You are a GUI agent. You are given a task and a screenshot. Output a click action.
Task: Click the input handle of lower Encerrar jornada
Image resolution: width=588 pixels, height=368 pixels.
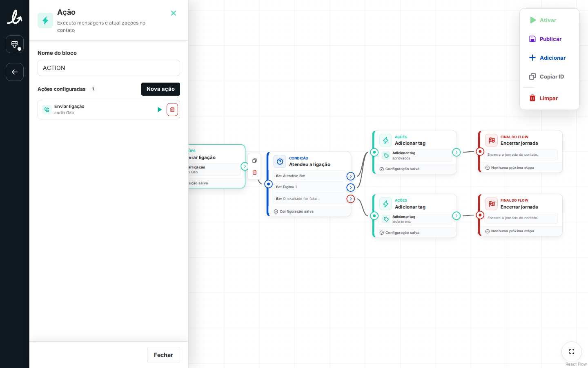pos(480,215)
